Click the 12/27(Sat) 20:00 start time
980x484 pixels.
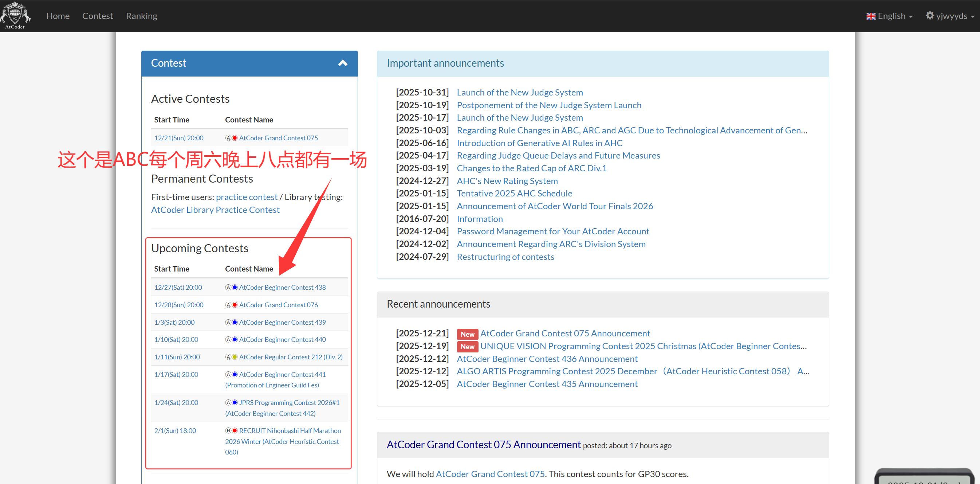coord(178,287)
